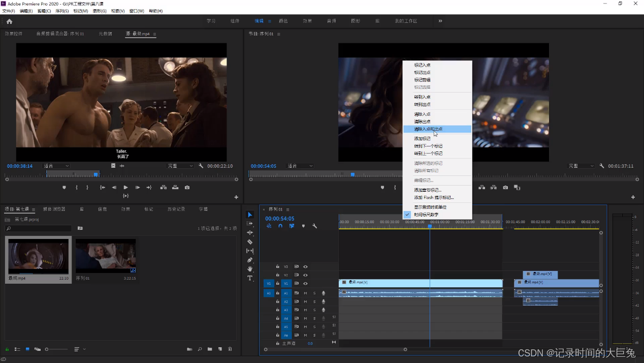Click the Home icon

9,21
